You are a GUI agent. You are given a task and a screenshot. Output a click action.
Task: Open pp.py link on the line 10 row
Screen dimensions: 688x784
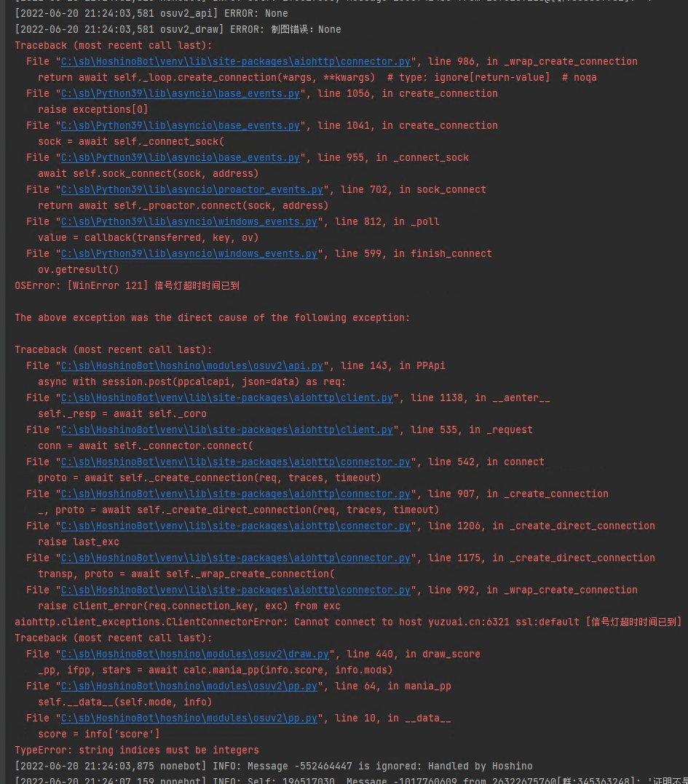click(189, 718)
